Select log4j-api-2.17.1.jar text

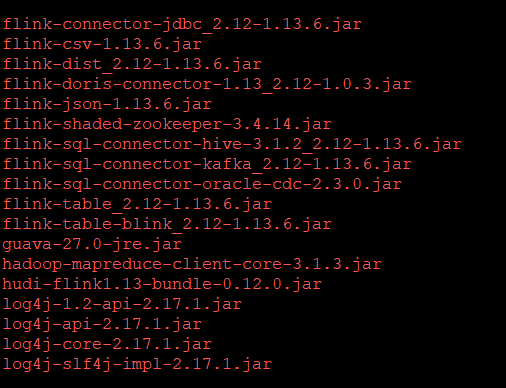pos(102,325)
